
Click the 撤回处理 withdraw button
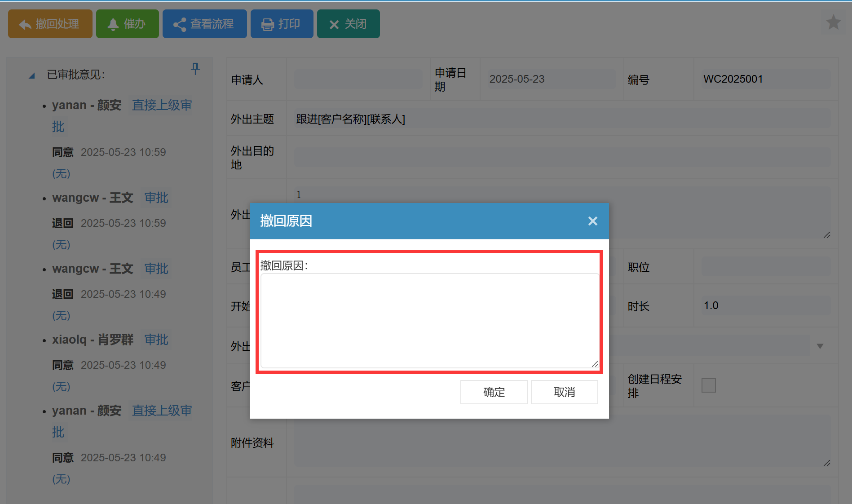(50, 24)
